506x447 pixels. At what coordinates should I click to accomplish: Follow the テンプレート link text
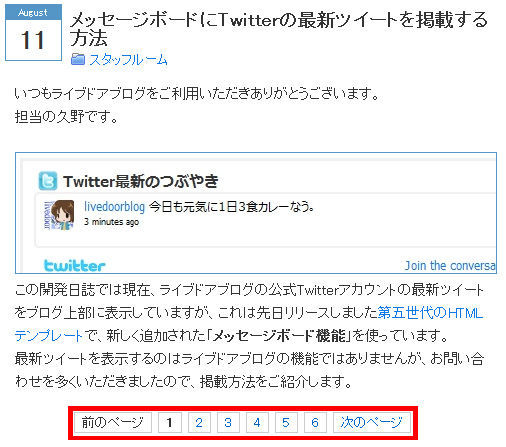pos(49,336)
